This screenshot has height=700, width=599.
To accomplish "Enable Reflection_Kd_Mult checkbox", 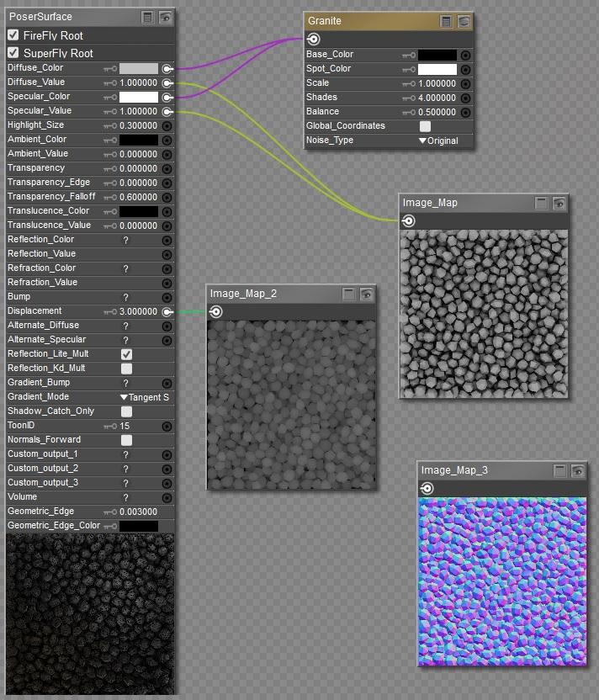I will tap(127, 369).
